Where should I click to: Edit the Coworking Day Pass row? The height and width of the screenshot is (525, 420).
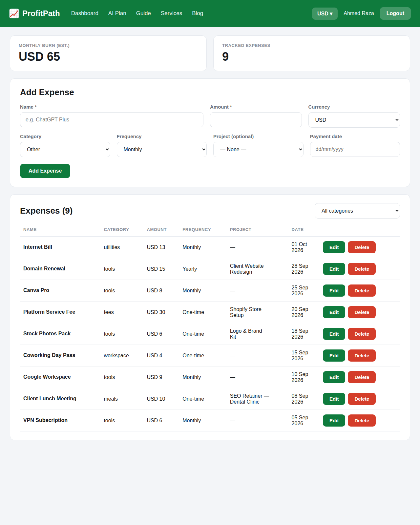(334, 356)
